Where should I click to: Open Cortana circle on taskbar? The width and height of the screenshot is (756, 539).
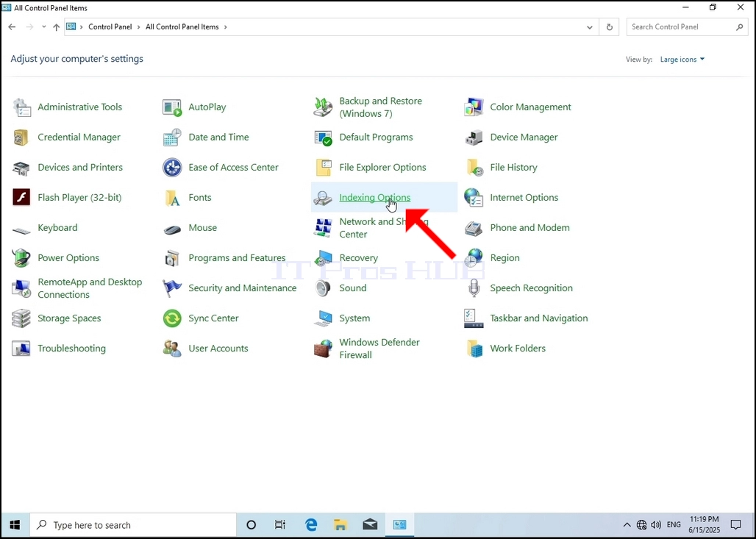pos(252,525)
